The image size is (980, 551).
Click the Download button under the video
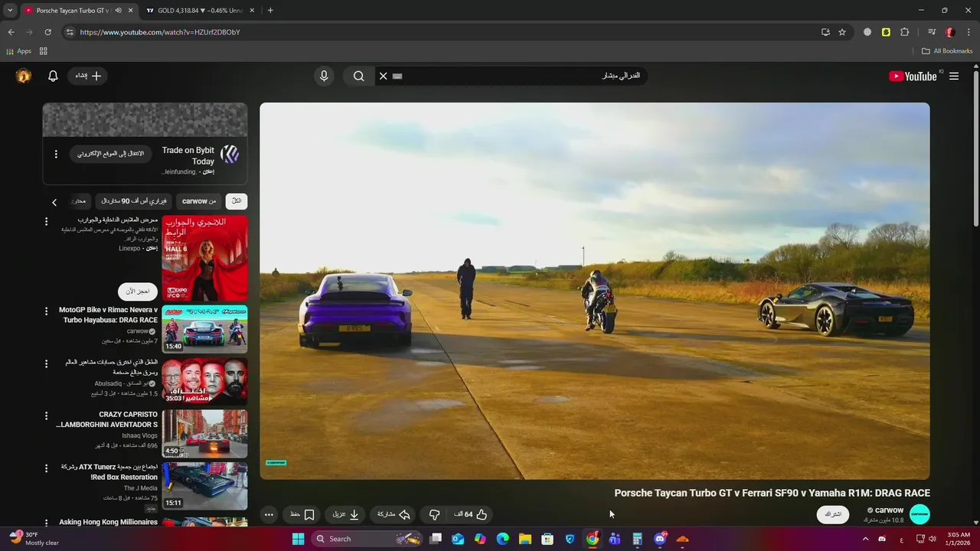tap(345, 514)
